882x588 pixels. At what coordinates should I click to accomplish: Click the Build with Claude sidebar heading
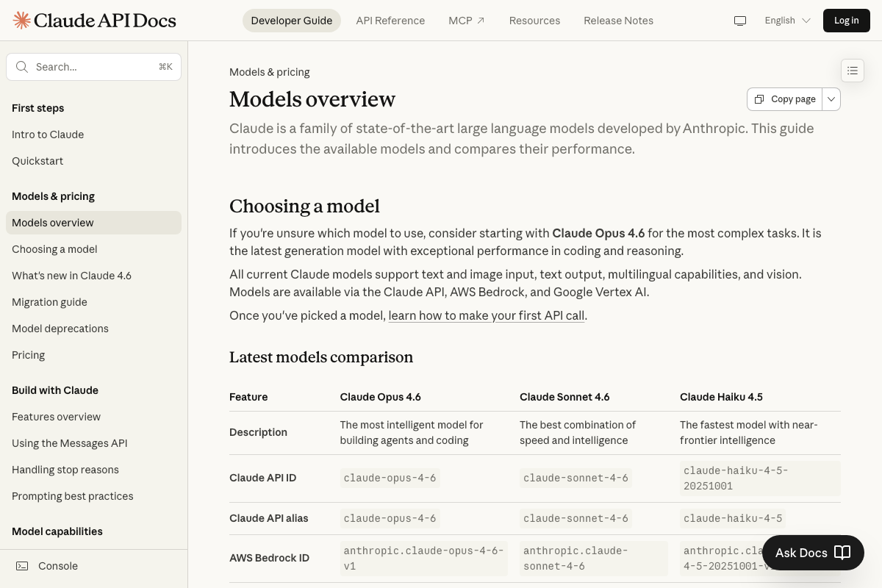(55, 390)
